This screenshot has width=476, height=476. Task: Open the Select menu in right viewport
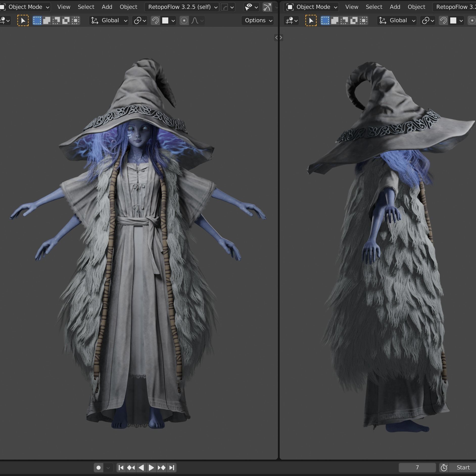click(374, 7)
